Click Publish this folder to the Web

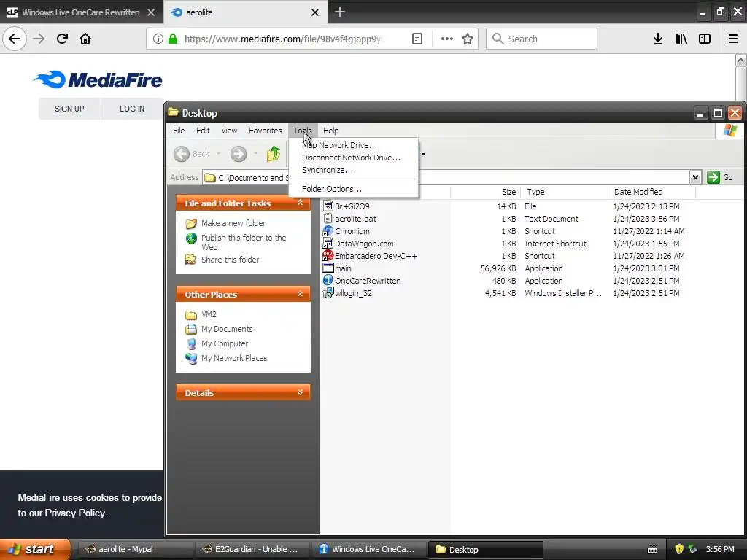pyautogui.click(x=236, y=242)
